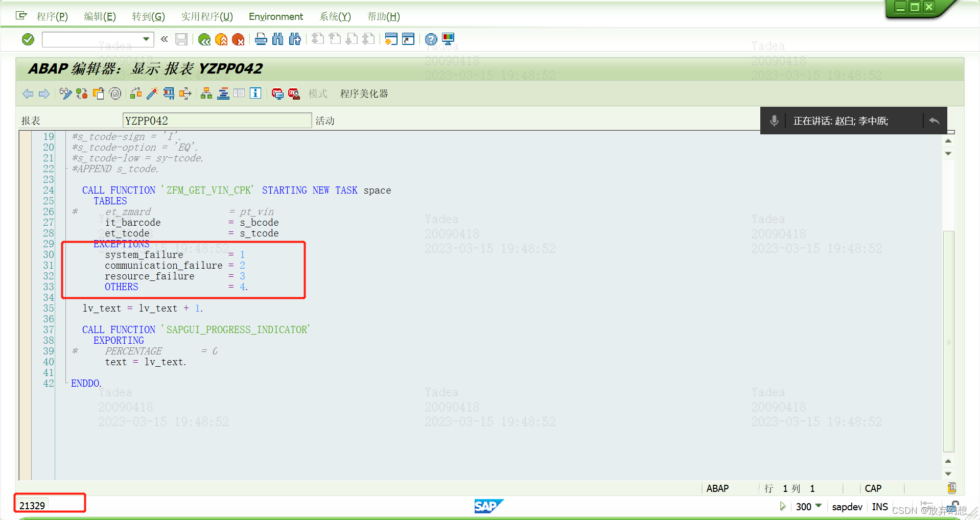Click line 37 SAPGUI_PROGRESS_INDICATOR text

pos(238,329)
